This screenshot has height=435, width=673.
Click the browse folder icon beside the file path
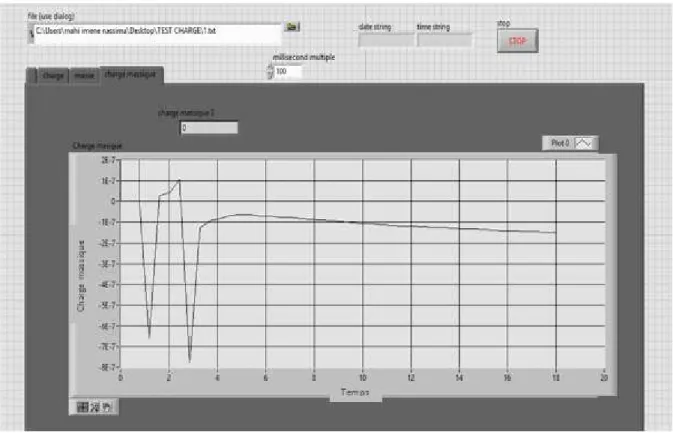[x=292, y=27]
